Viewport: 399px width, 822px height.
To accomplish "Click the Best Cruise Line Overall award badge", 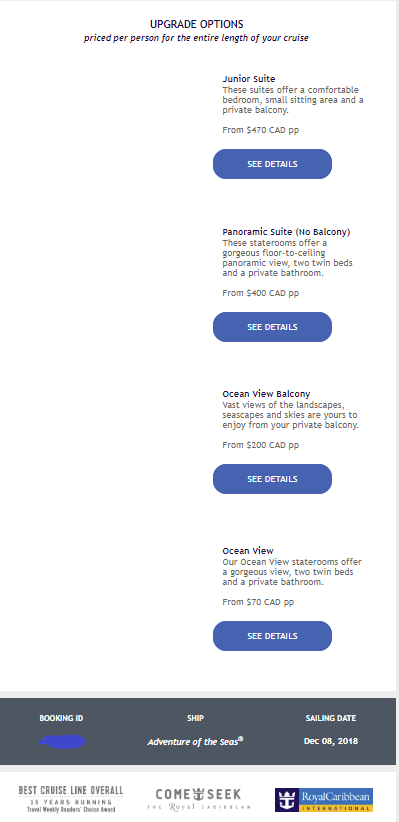I will point(71,799).
